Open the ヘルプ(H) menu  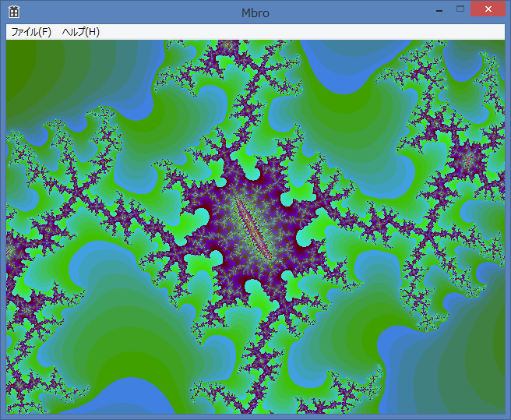point(80,32)
